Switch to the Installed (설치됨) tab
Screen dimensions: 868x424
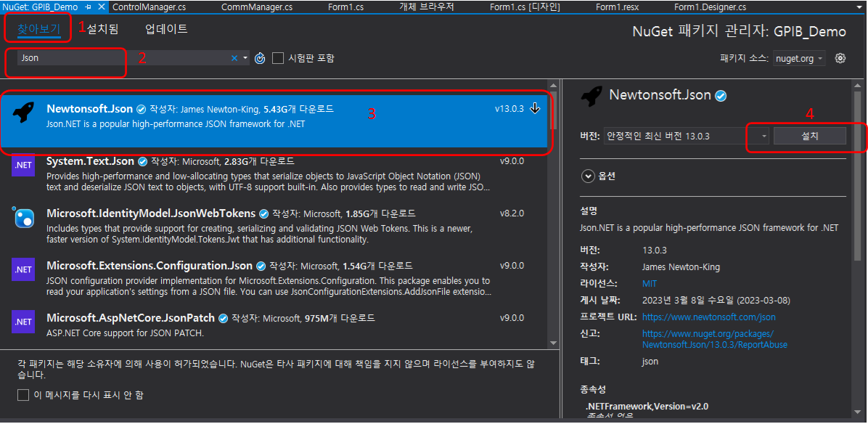[x=102, y=29]
